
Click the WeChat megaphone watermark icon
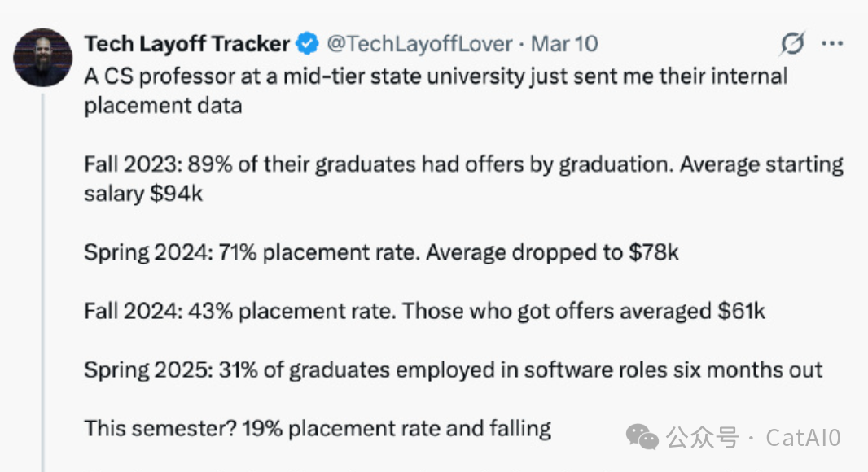click(x=643, y=438)
